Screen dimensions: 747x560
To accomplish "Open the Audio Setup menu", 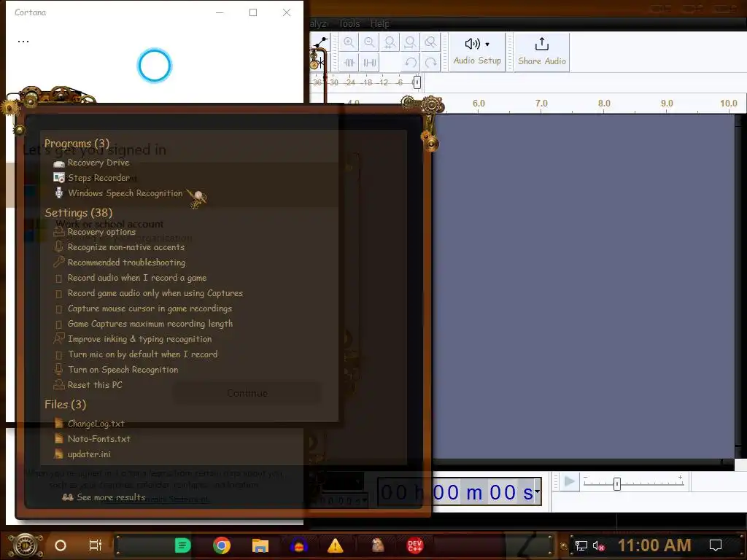I will coord(477,52).
